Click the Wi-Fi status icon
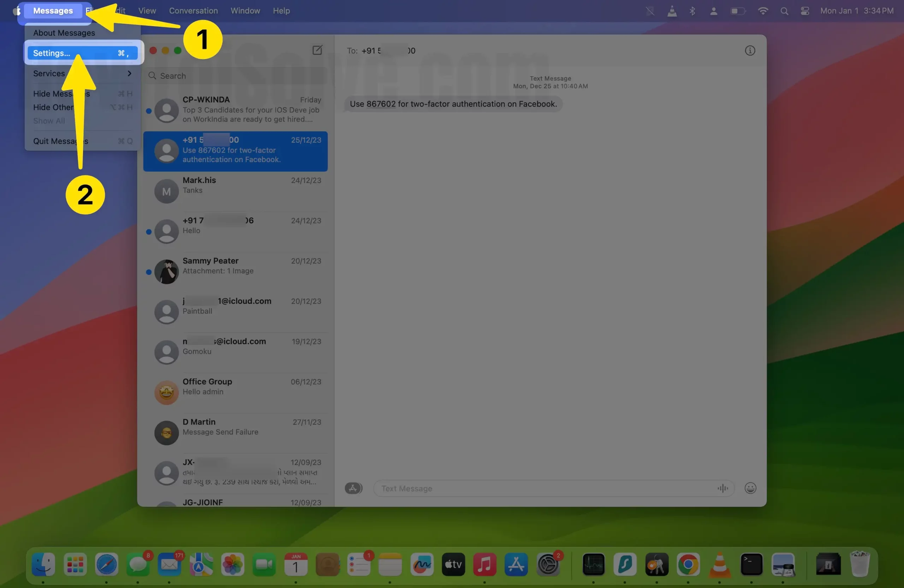Viewport: 904px width, 588px height. [763, 11]
